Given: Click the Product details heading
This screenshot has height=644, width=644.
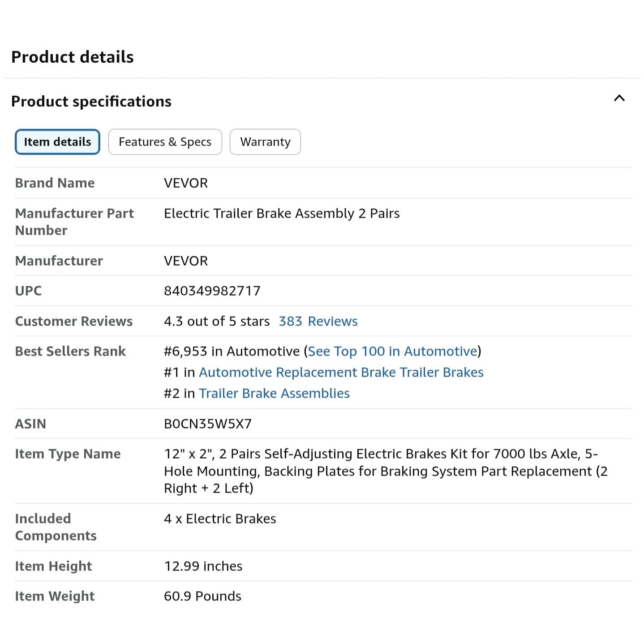Looking at the screenshot, I should coord(73,56).
